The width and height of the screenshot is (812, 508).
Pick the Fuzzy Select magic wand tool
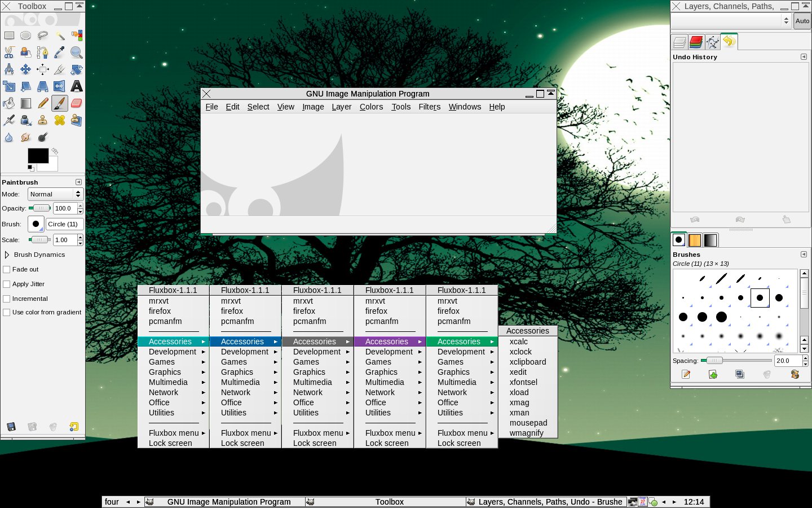click(60, 36)
